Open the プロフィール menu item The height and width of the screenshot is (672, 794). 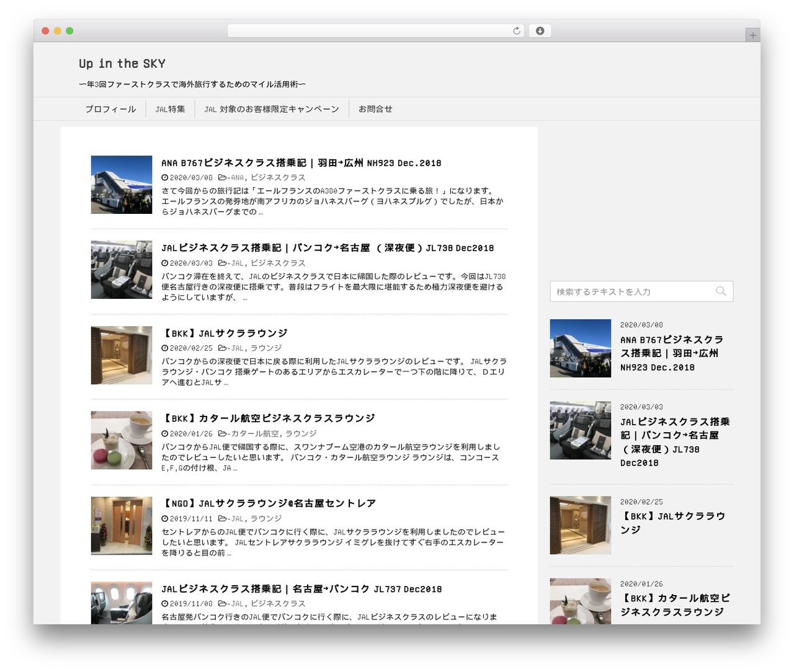tap(110, 109)
